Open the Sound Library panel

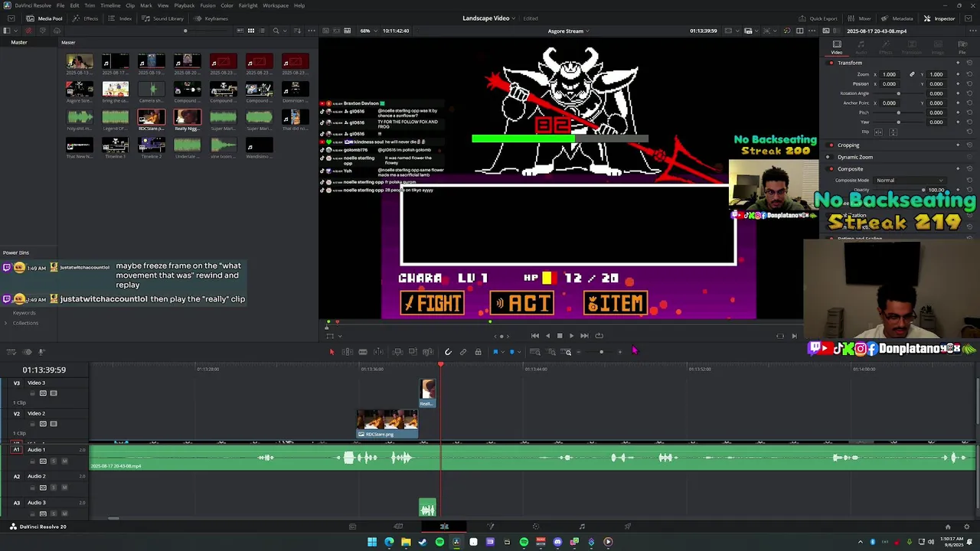pos(163,18)
